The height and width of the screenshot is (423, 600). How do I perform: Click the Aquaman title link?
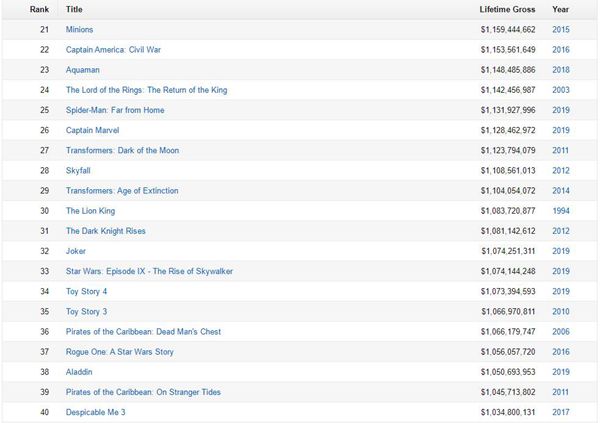(x=83, y=70)
